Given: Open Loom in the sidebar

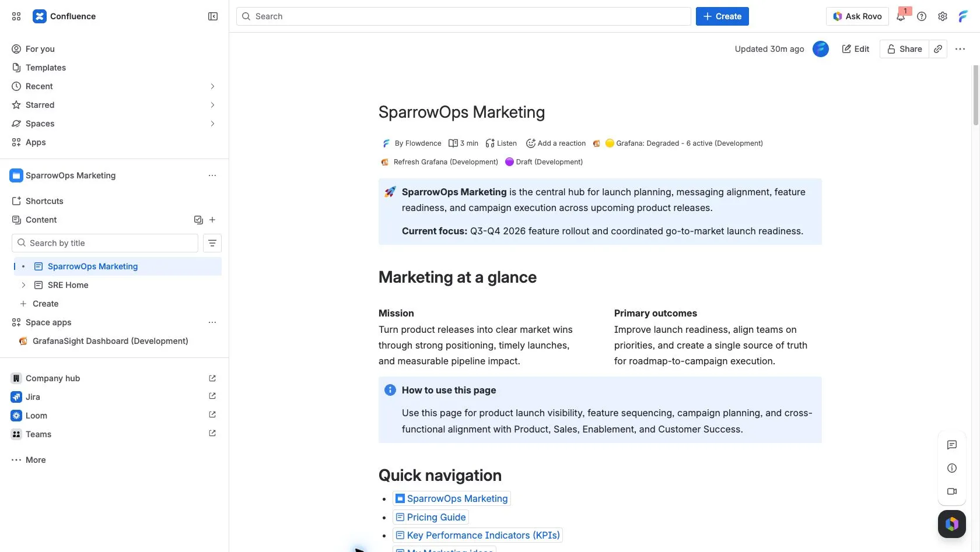Looking at the screenshot, I should coord(36,416).
